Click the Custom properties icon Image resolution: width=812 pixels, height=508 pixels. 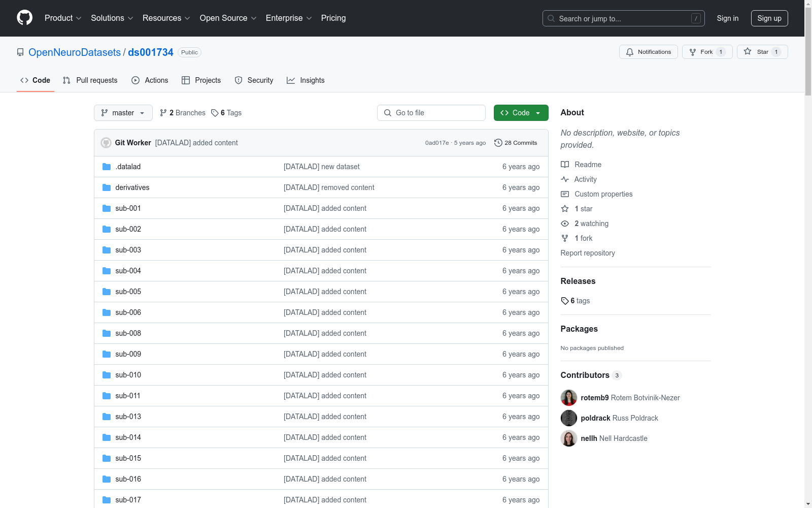565,194
